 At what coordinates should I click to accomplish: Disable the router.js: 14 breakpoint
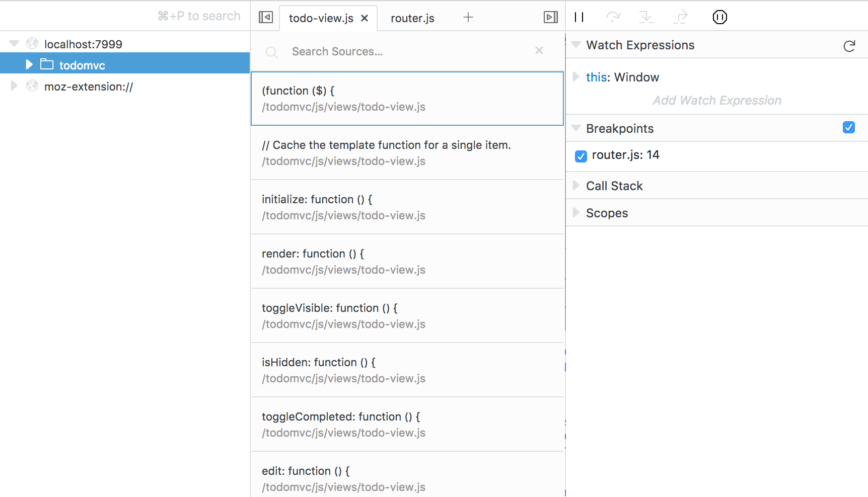[x=581, y=156]
